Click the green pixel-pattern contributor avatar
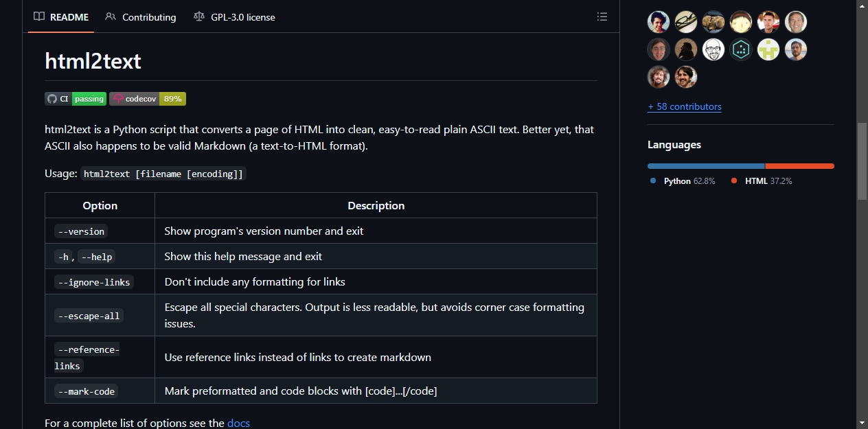Viewport: 868px width, 429px height. click(x=768, y=49)
